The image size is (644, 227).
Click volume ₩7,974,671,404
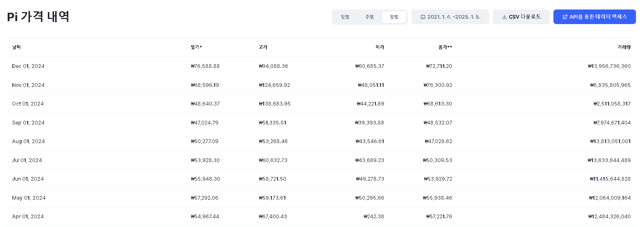[x=612, y=123]
